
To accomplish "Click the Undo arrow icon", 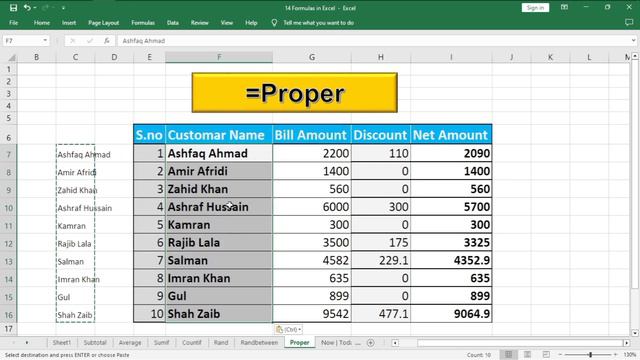I will pyautogui.click(x=27, y=7).
